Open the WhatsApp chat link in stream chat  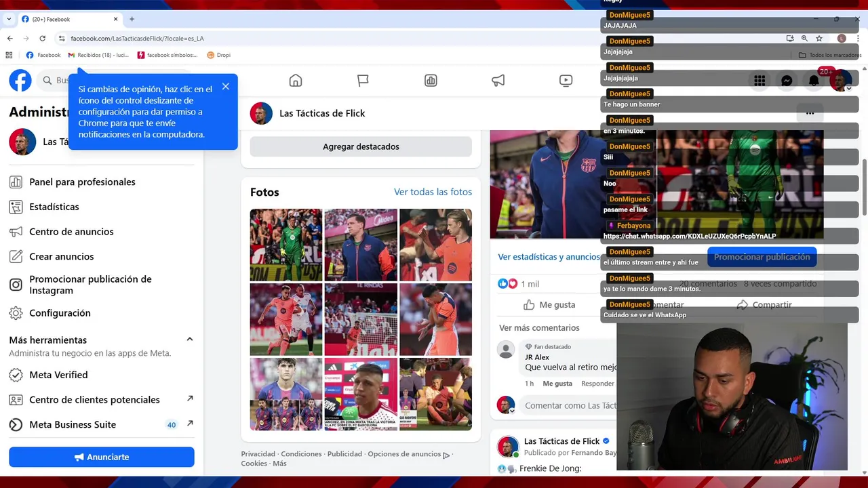pyautogui.click(x=690, y=236)
